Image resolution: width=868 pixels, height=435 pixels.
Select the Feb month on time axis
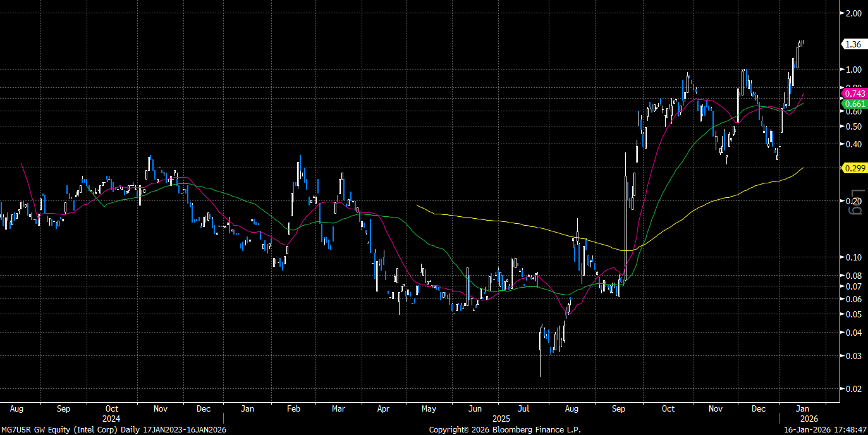click(x=293, y=408)
